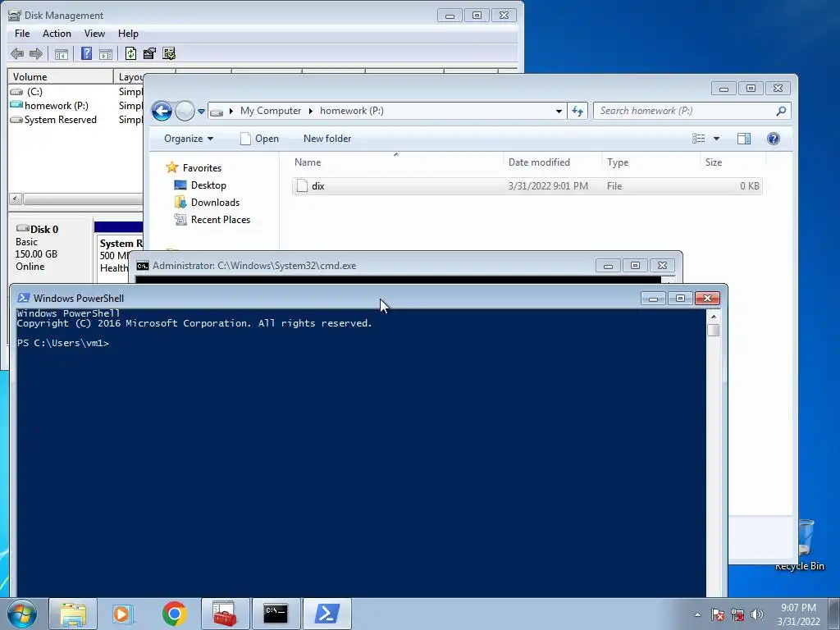Click homework (P:) breadcrumb in the address bar
The height and width of the screenshot is (630, 840).
[351, 111]
